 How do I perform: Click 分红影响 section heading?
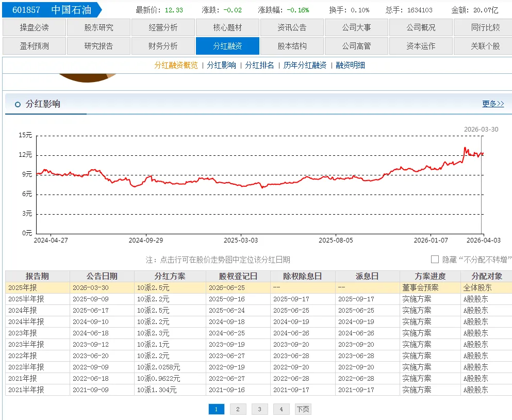coord(43,104)
